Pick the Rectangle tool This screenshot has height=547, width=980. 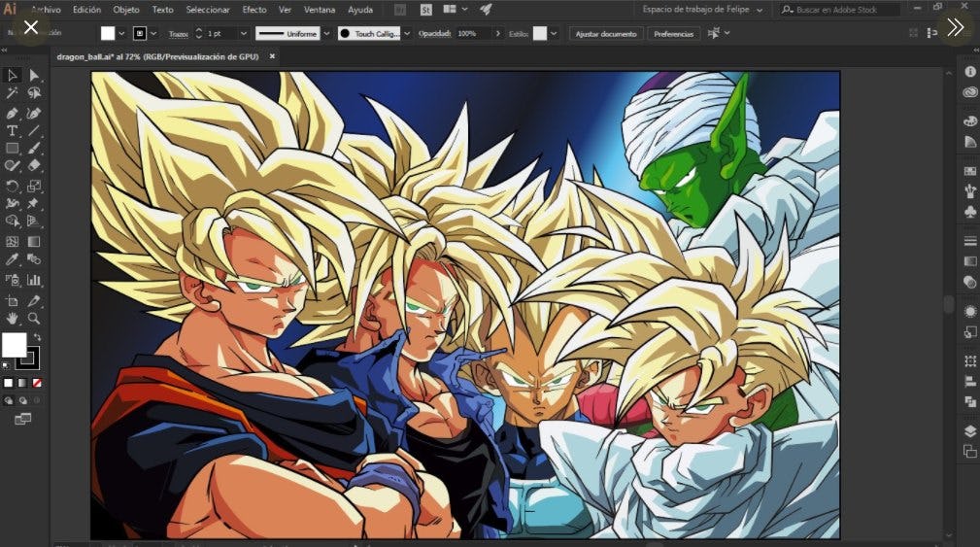12,148
